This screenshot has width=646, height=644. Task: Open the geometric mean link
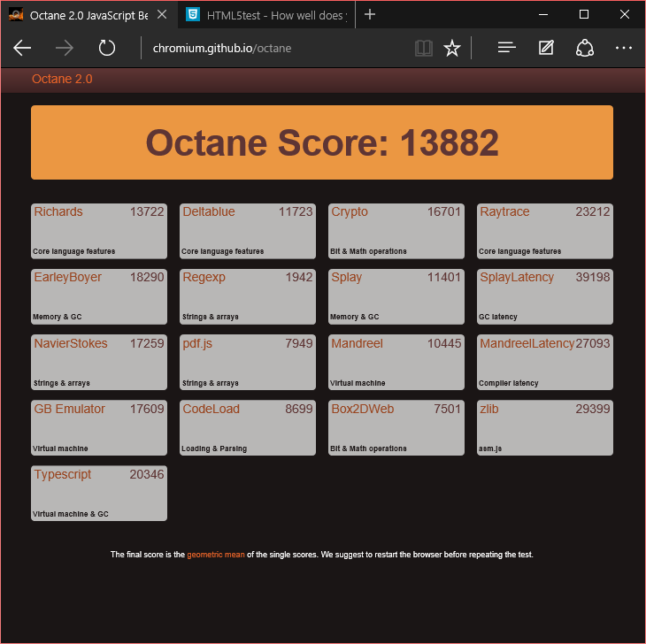click(215, 555)
